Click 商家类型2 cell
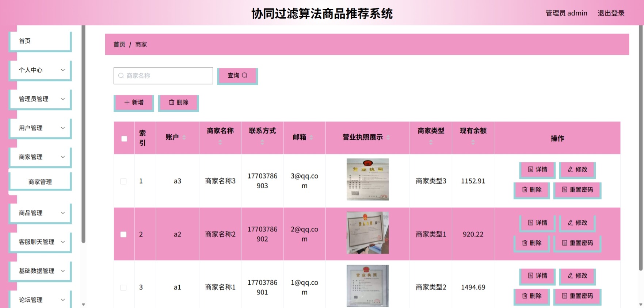 click(x=431, y=288)
